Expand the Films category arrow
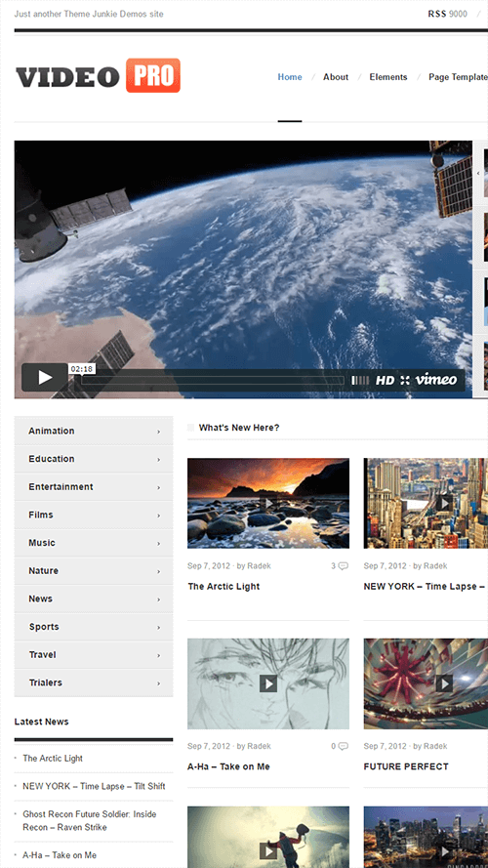The image size is (488, 868). pyautogui.click(x=159, y=516)
